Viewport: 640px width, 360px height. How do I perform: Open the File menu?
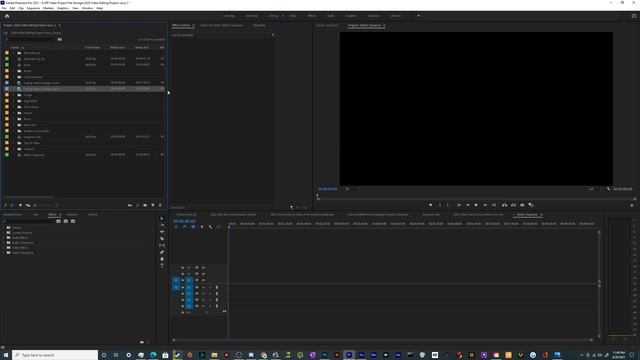click(x=4, y=8)
